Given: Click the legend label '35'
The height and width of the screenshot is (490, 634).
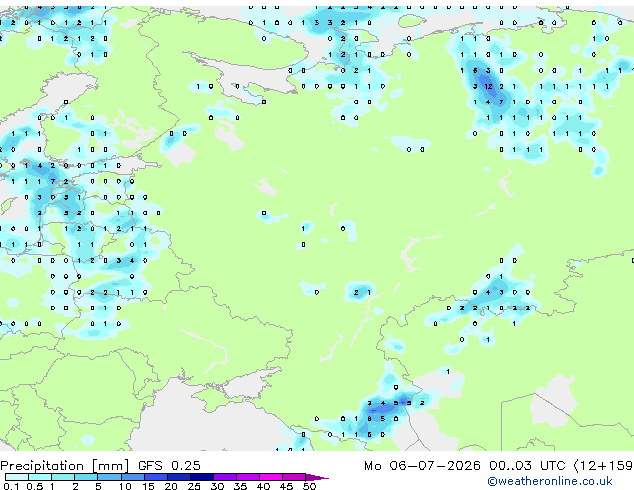Looking at the screenshot, I should (240, 486).
